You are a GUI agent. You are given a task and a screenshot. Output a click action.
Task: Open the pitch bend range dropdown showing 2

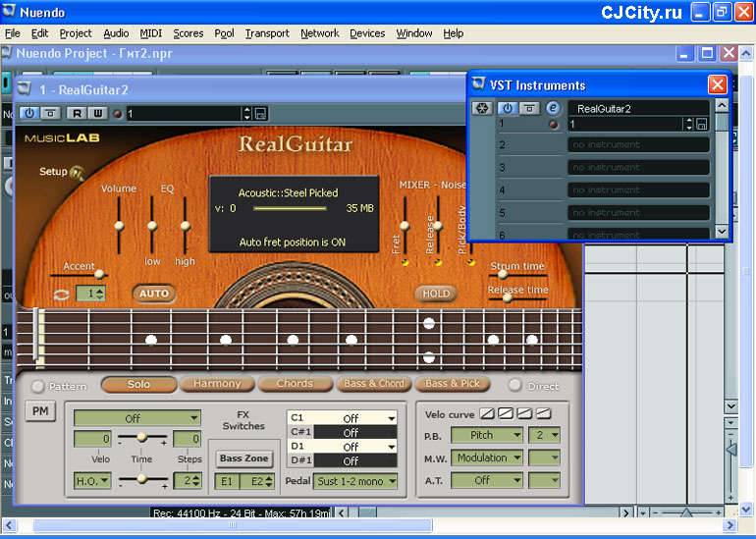click(544, 435)
